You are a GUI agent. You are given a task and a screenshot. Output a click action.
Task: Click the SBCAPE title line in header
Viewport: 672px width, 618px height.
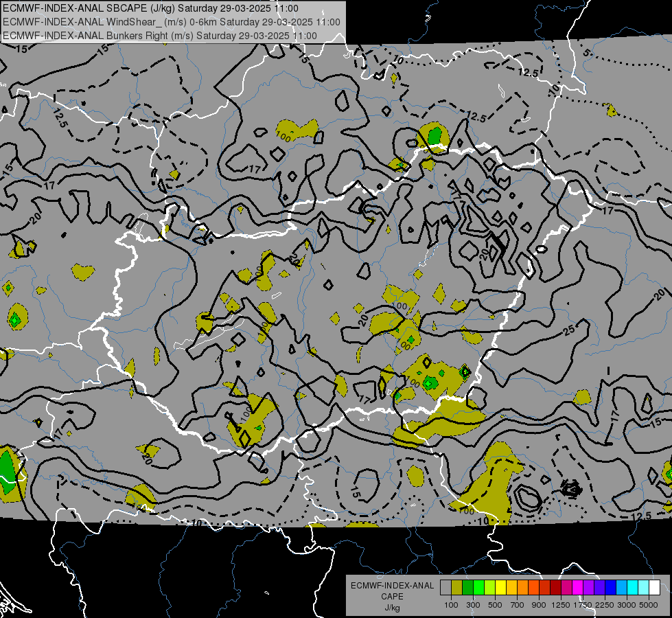(x=150, y=8)
